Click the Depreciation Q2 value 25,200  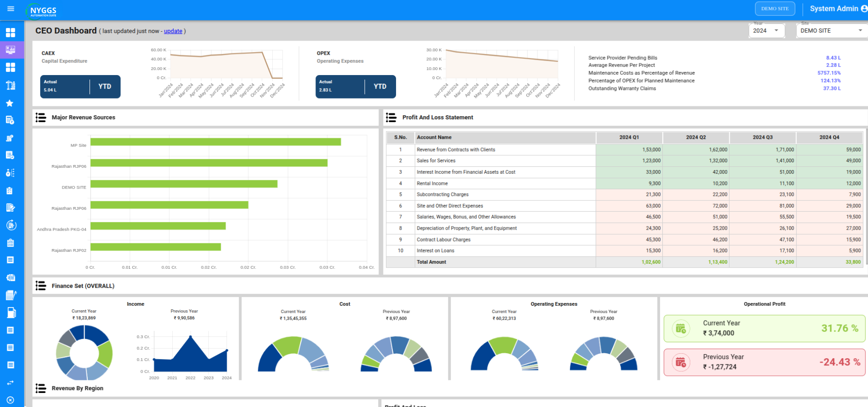tap(720, 228)
